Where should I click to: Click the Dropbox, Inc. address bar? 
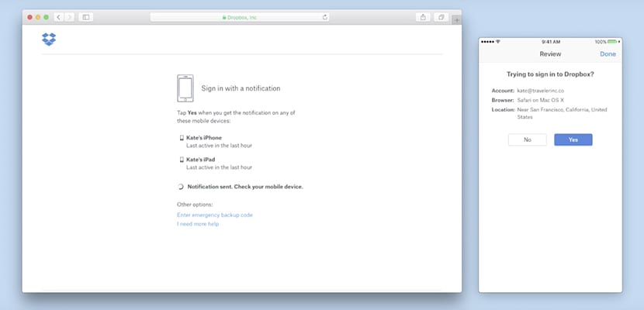point(240,17)
